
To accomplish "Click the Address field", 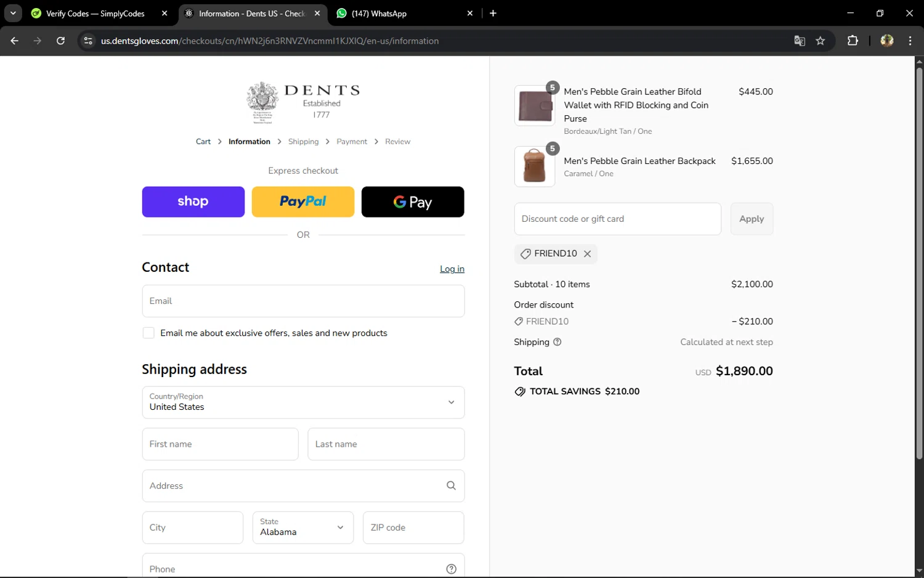I will (303, 486).
